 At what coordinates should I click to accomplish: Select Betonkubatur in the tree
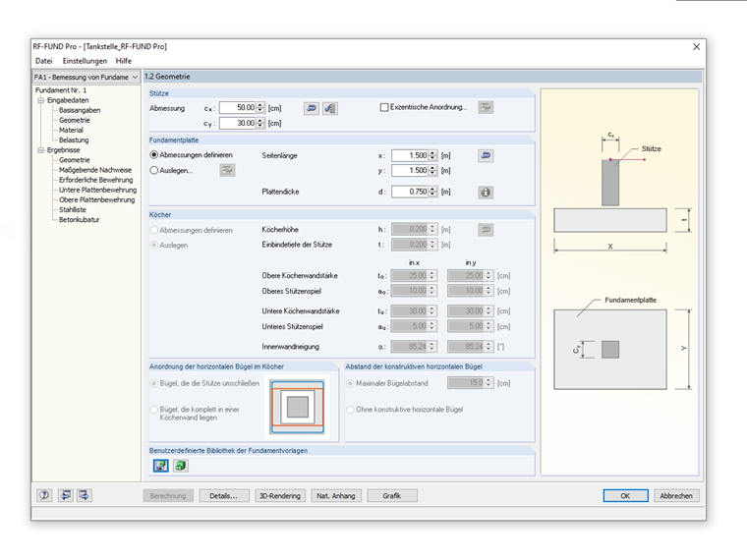79,220
